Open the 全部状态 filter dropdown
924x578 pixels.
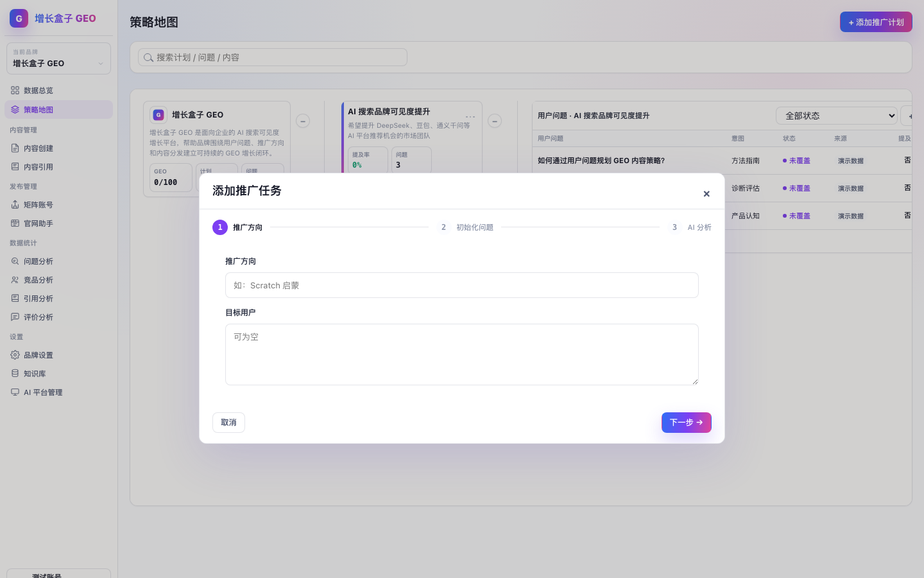pyautogui.click(x=837, y=116)
